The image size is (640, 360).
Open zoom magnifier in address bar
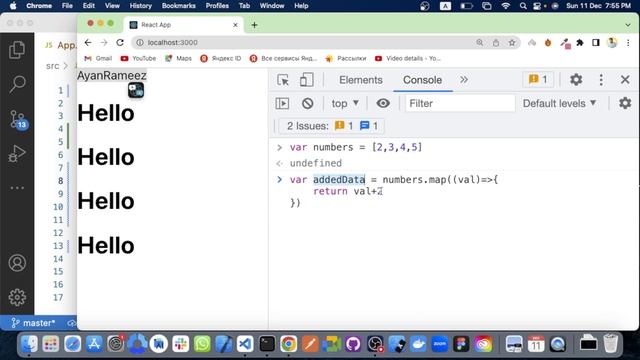[480, 42]
